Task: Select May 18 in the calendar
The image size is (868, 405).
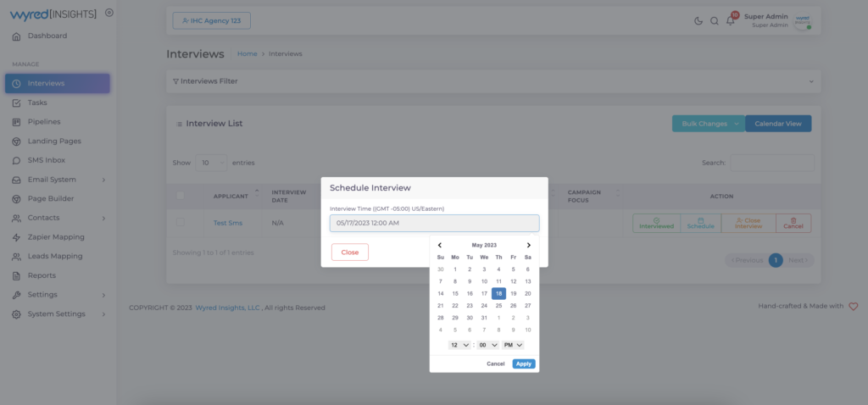Action: [498, 294]
